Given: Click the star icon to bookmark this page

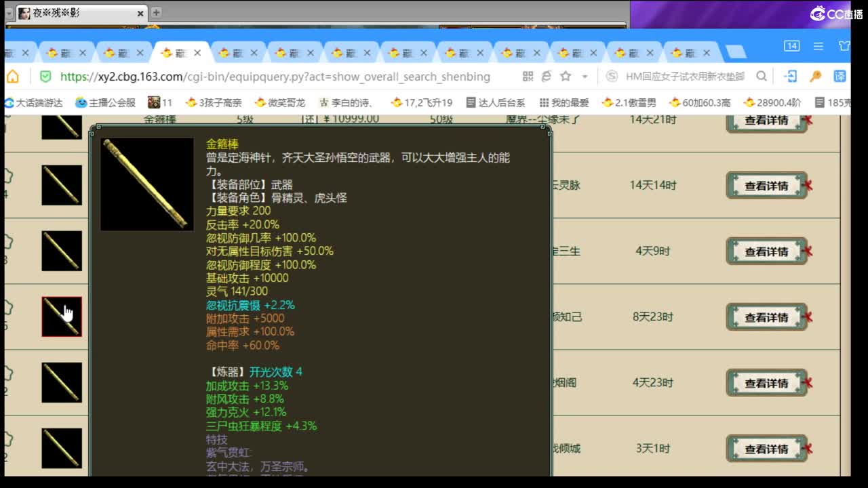Looking at the screenshot, I should (x=565, y=77).
